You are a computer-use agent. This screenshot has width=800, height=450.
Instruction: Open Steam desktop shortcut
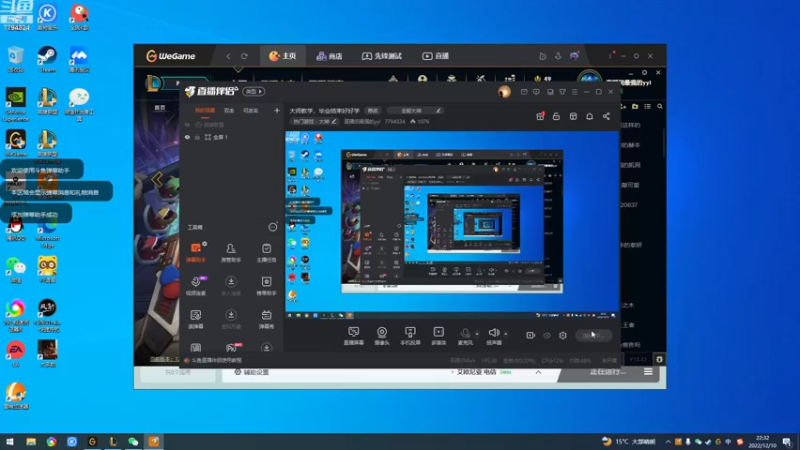click(47, 59)
